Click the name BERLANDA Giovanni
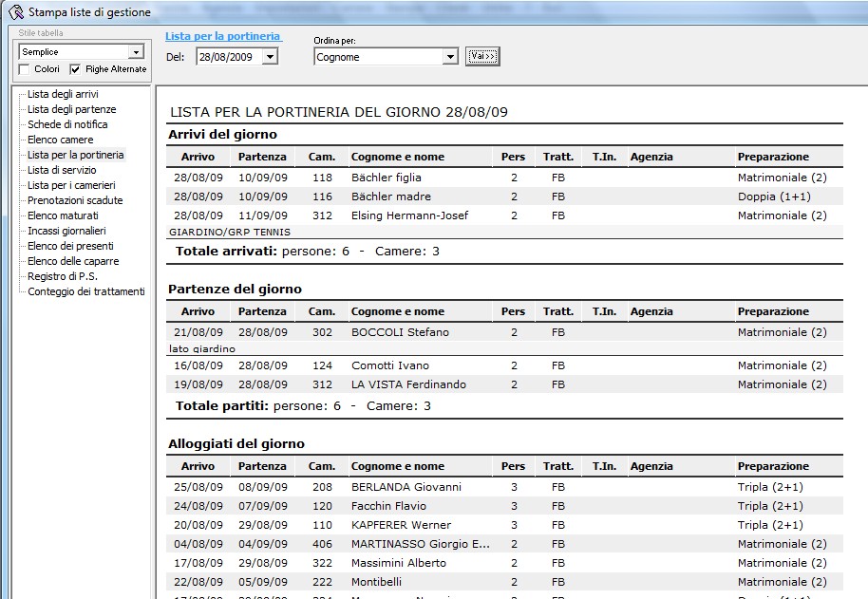 406,487
